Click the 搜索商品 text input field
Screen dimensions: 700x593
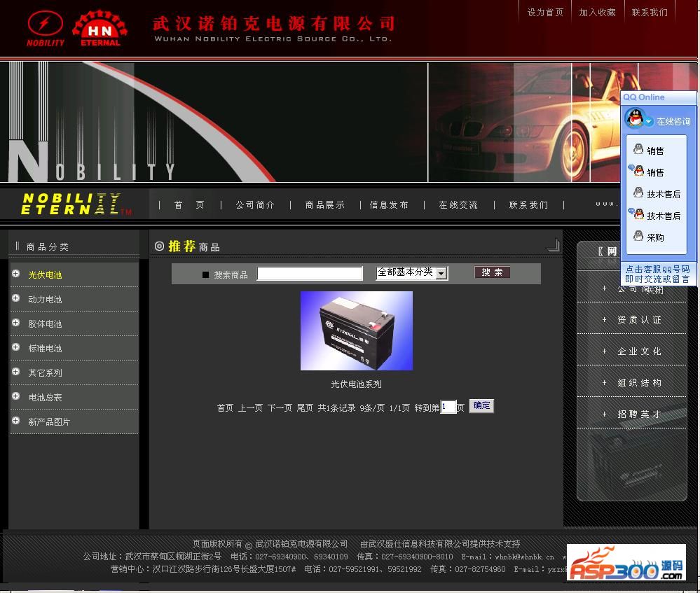pyautogui.click(x=310, y=274)
